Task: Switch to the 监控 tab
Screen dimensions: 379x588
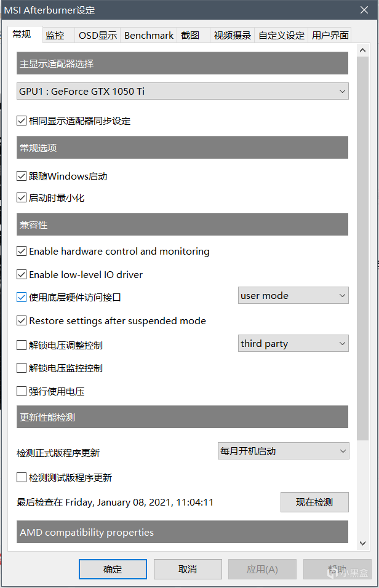Action: (55, 36)
